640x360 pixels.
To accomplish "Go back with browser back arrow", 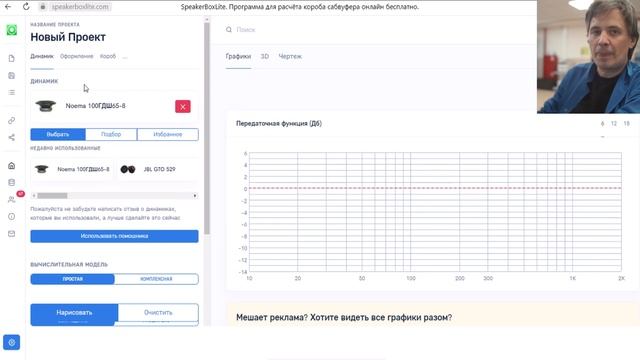I will [8, 7].
